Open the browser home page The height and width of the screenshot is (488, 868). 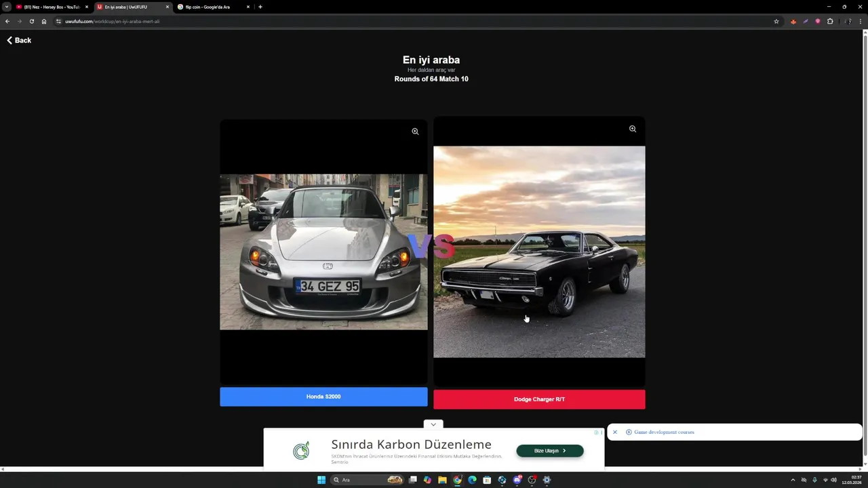(x=44, y=21)
